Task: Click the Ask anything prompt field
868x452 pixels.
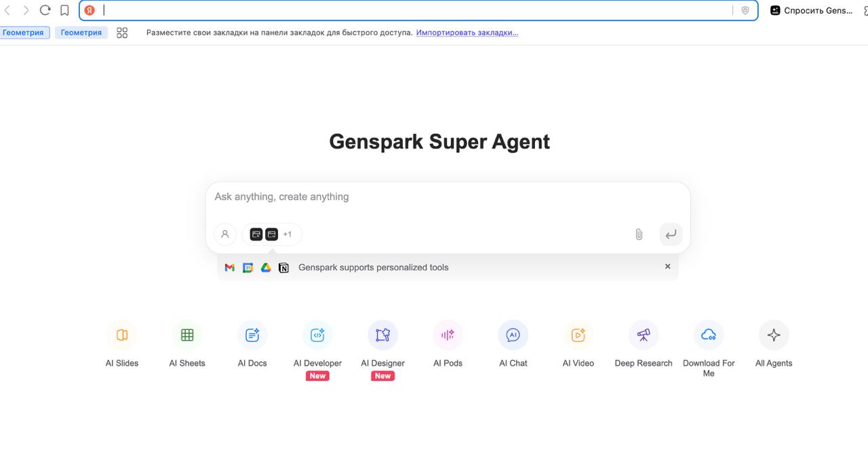Action: (x=448, y=197)
